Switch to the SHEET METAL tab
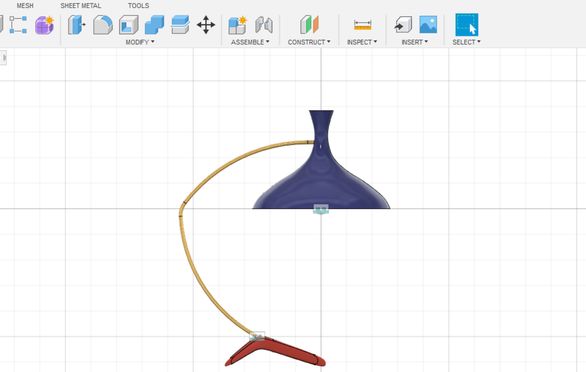This screenshot has height=372, width=586. coord(81,6)
